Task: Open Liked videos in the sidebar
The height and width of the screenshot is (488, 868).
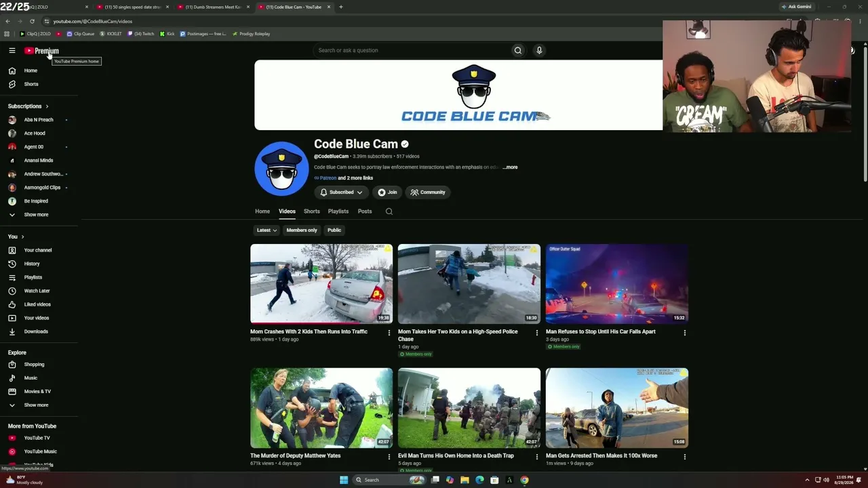Action: (x=38, y=304)
